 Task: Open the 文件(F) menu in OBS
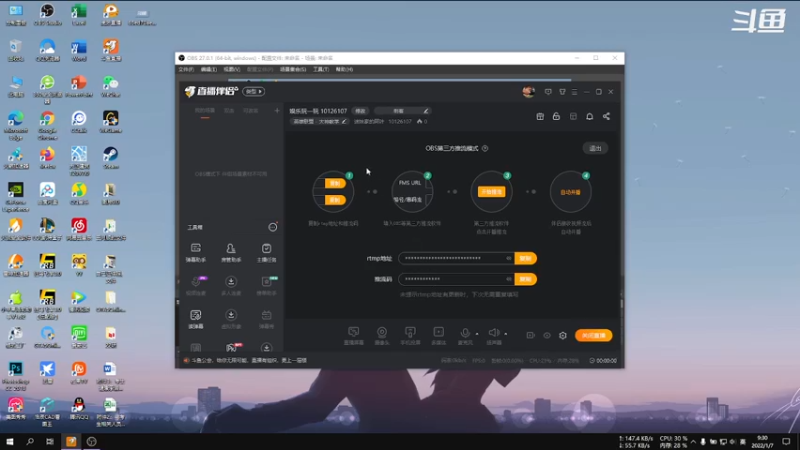186,69
